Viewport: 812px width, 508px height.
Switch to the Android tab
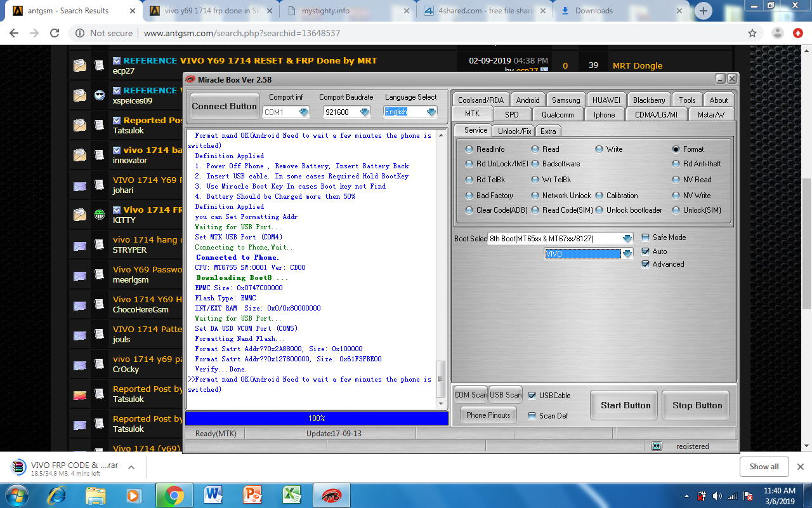[x=528, y=100]
